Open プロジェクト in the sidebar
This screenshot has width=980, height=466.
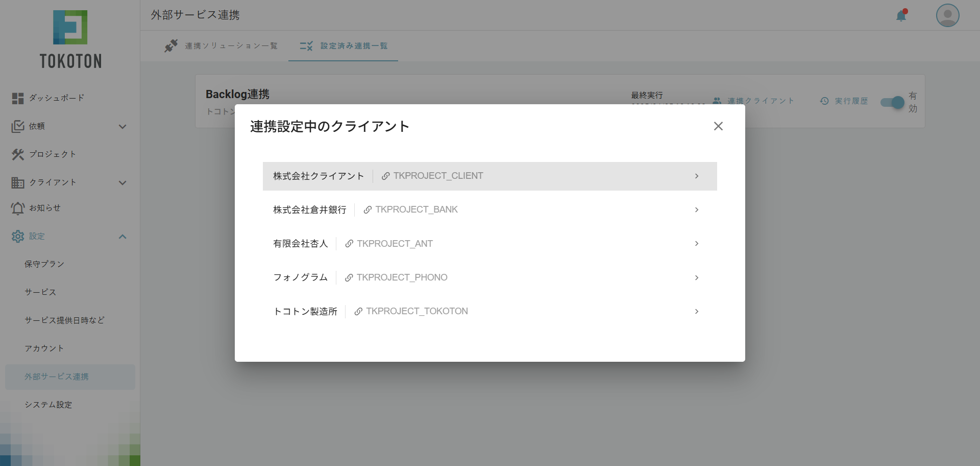[52, 154]
